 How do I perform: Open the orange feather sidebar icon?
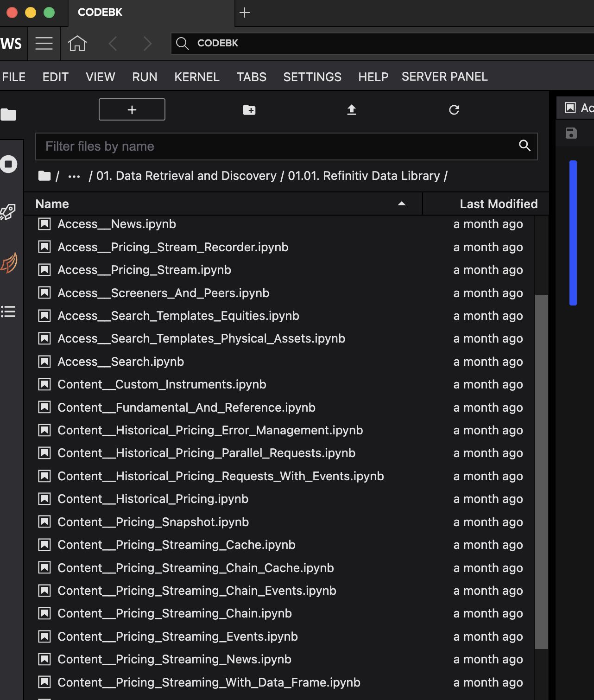(9, 262)
